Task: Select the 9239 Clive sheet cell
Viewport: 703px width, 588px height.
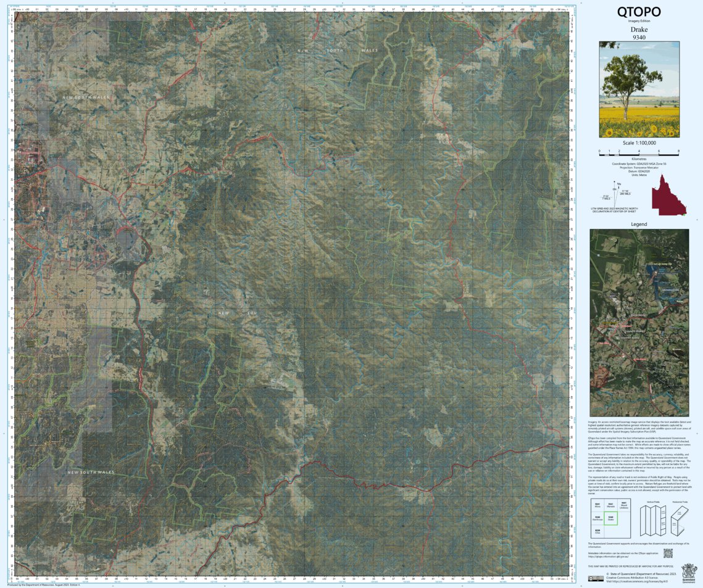Action: point(598,531)
